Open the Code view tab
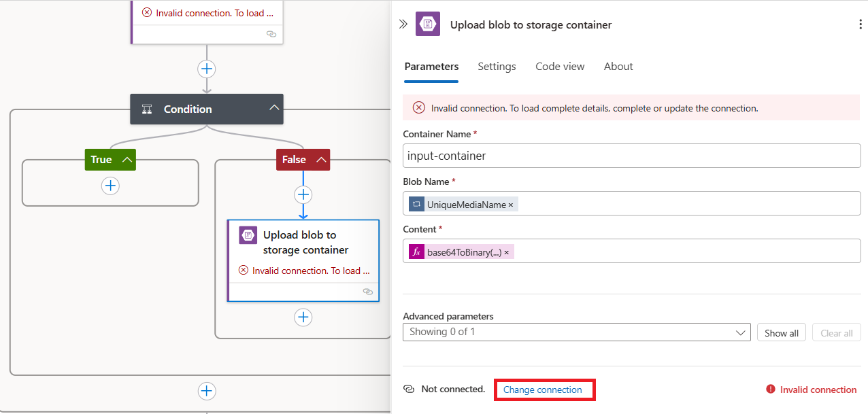This screenshot has width=868, height=414. tap(560, 67)
